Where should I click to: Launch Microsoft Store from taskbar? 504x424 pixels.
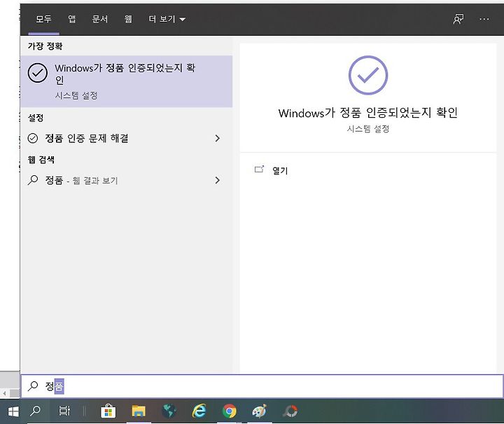[108, 411]
